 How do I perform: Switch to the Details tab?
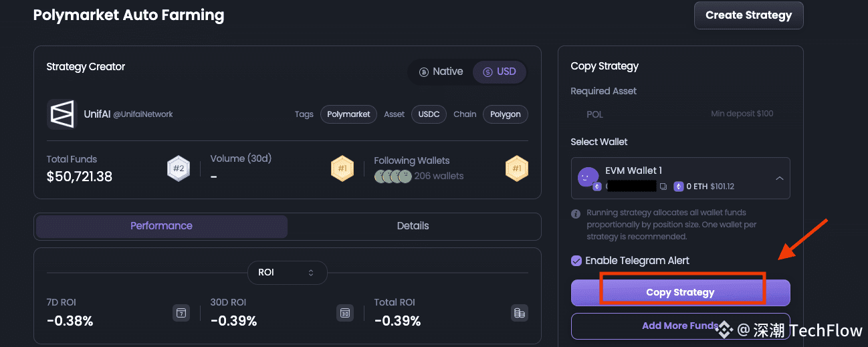413,226
